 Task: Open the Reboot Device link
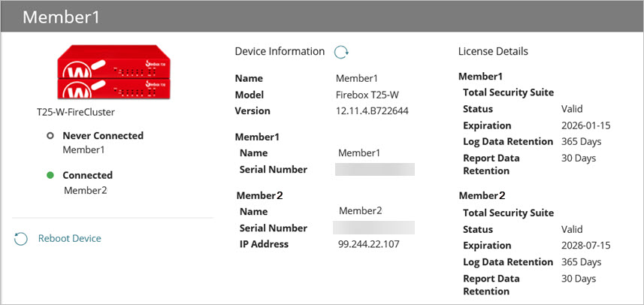(69, 239)
